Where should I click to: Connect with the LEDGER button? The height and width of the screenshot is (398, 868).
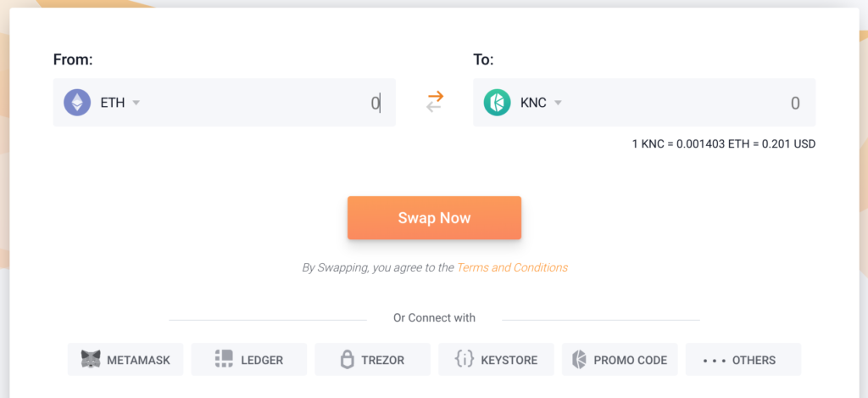click(249, 359)
